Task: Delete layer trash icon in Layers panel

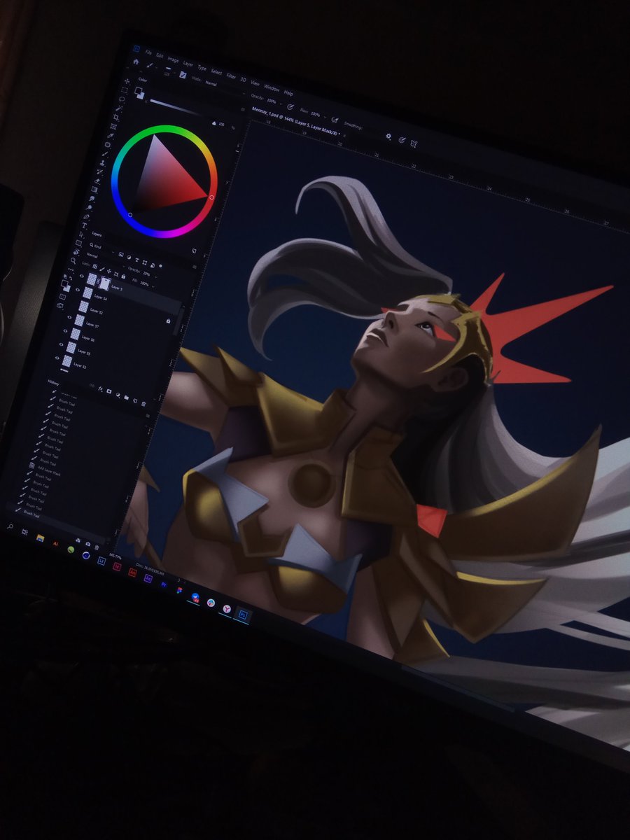Action: point(143,403)
